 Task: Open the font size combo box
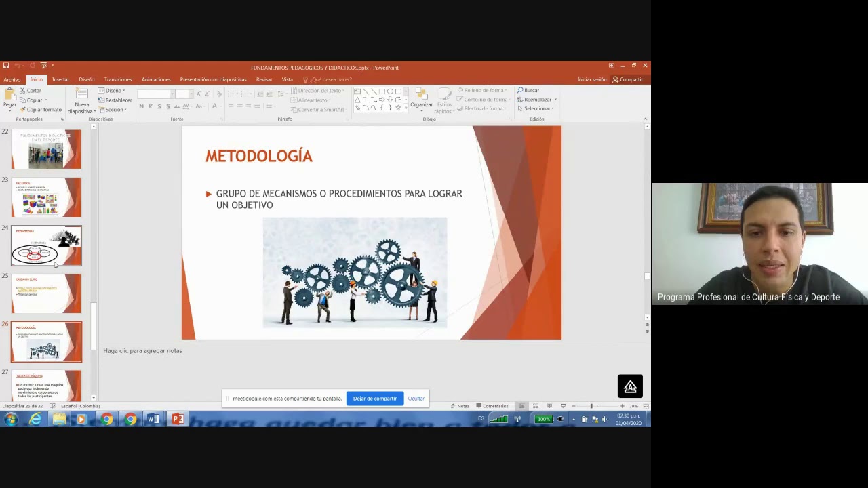click(183, 94)
